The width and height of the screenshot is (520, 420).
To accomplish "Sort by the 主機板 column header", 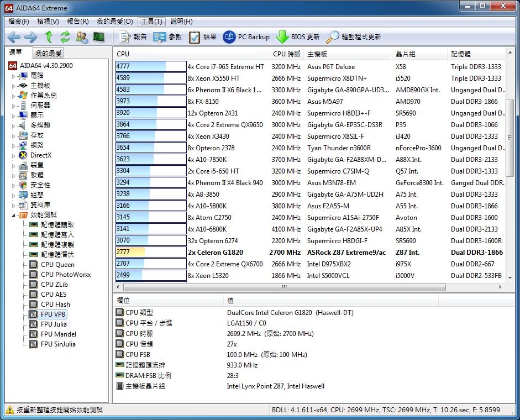I will 348,54.
